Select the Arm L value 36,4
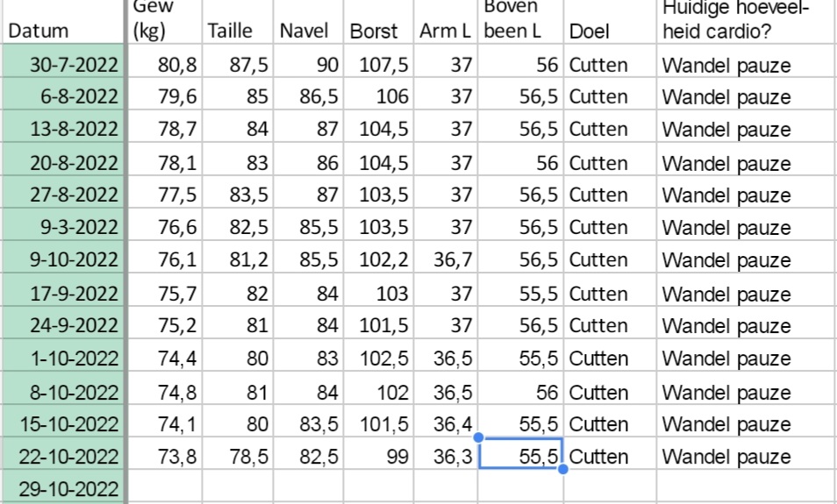 click(446, 424)
